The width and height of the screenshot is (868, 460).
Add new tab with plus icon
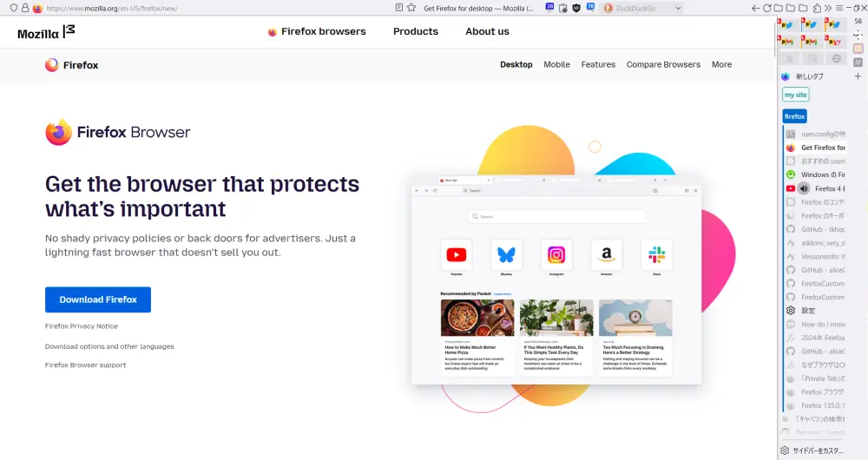point(858,76)
